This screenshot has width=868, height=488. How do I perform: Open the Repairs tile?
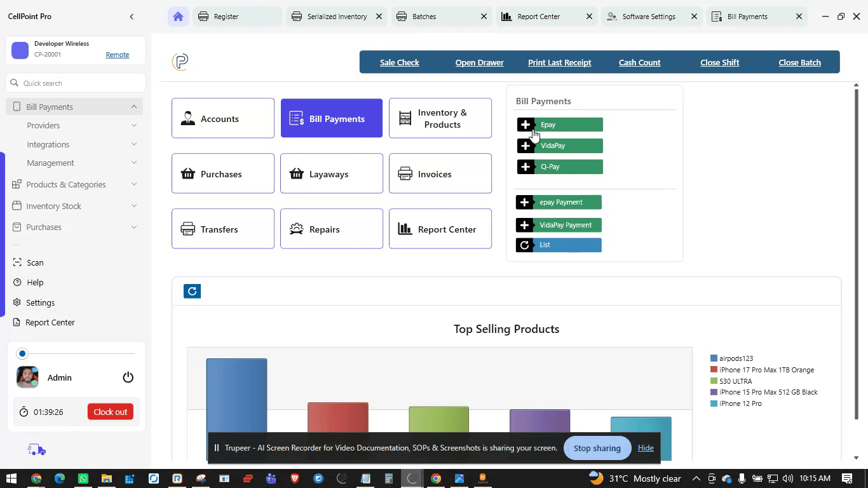[x=332, y=229]
